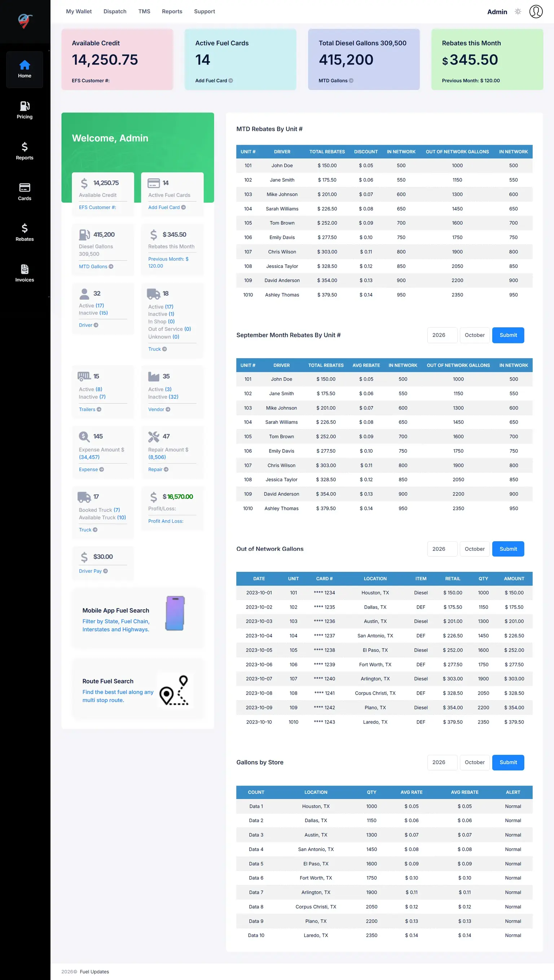Open Reports dollar icon in sidebar
The height and width of the screenshot is (980, 554).
[25, 146]
